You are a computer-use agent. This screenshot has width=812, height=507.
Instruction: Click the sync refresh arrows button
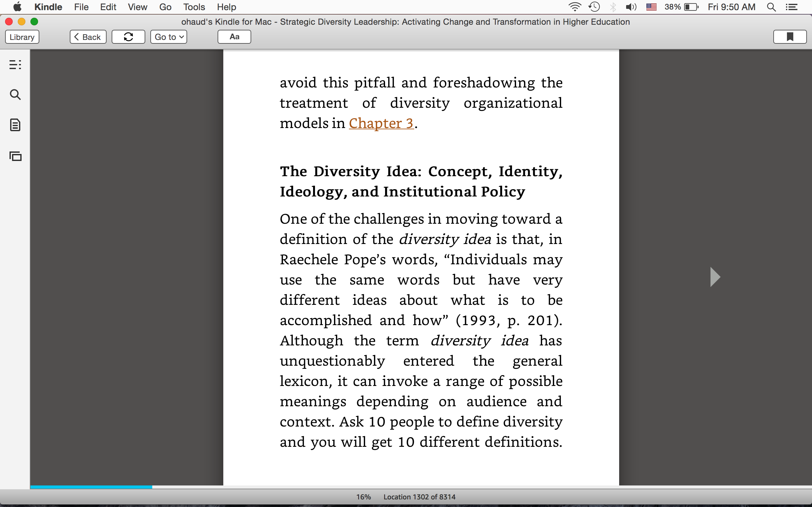pos(128,37)
